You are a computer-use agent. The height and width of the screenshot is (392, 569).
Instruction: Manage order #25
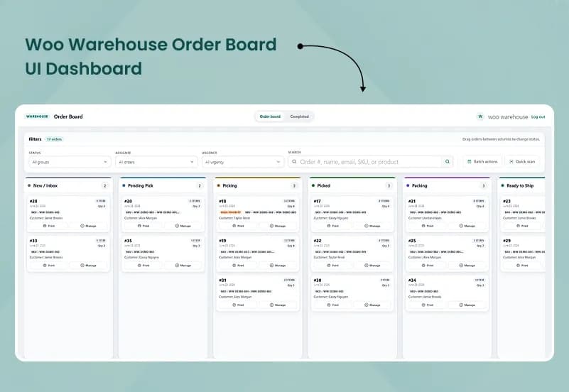tap(467, 266)
